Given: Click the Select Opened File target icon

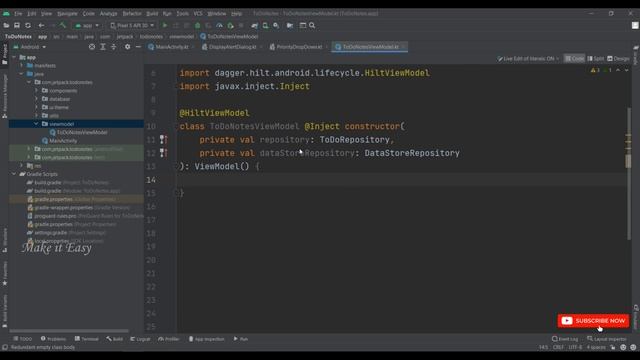Looking at the screenshot, I should click(x=92, y=47).
